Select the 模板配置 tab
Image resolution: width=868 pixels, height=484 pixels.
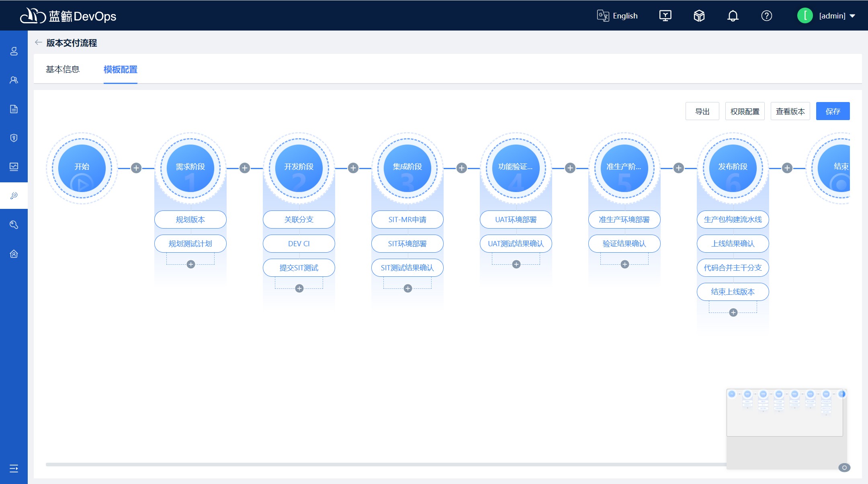121,69
